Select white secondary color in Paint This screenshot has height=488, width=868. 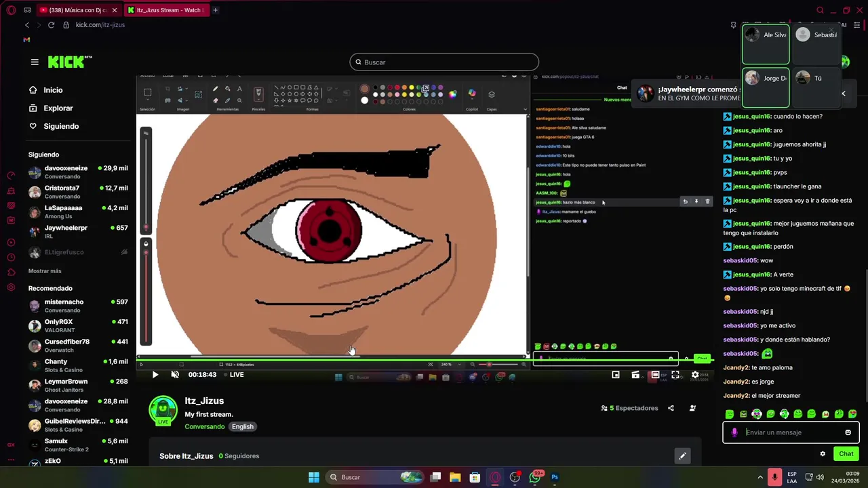(x=364, y=100)
